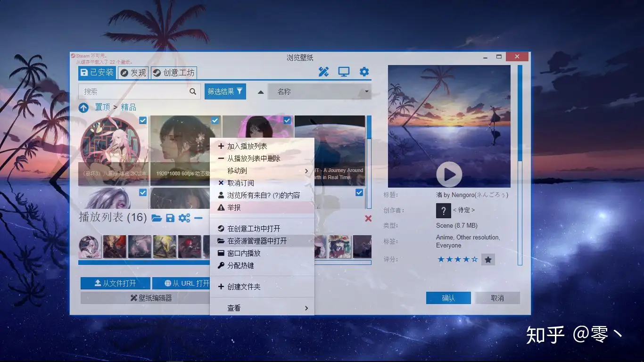Click the < 待定 > creator name
644x362 pixels.
pos(464,210)
